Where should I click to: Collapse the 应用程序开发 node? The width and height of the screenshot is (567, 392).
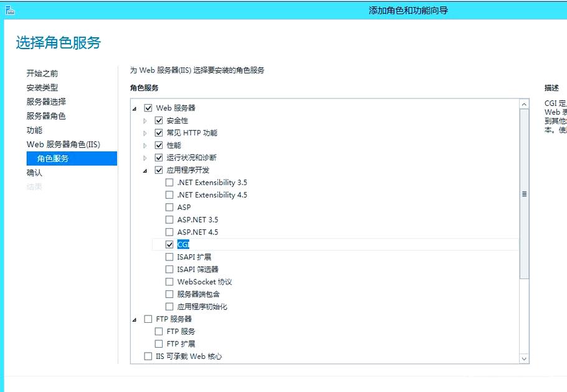point(145,170)
